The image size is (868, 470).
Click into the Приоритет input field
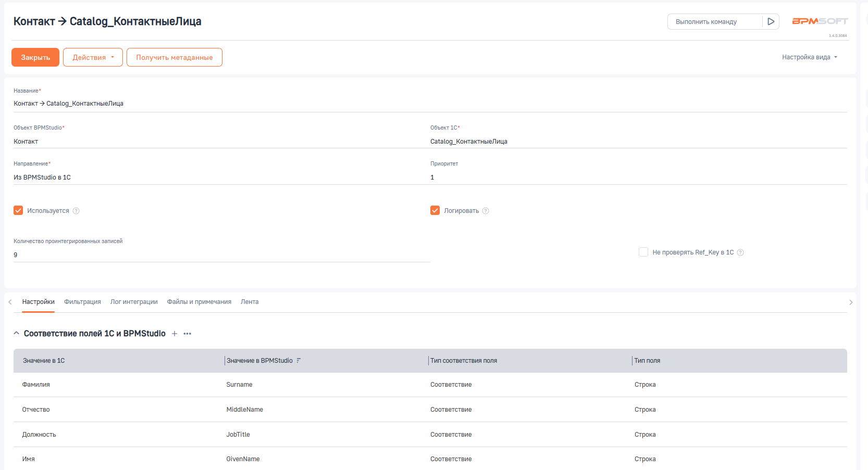pyautogui.click(x=638, y=177)
